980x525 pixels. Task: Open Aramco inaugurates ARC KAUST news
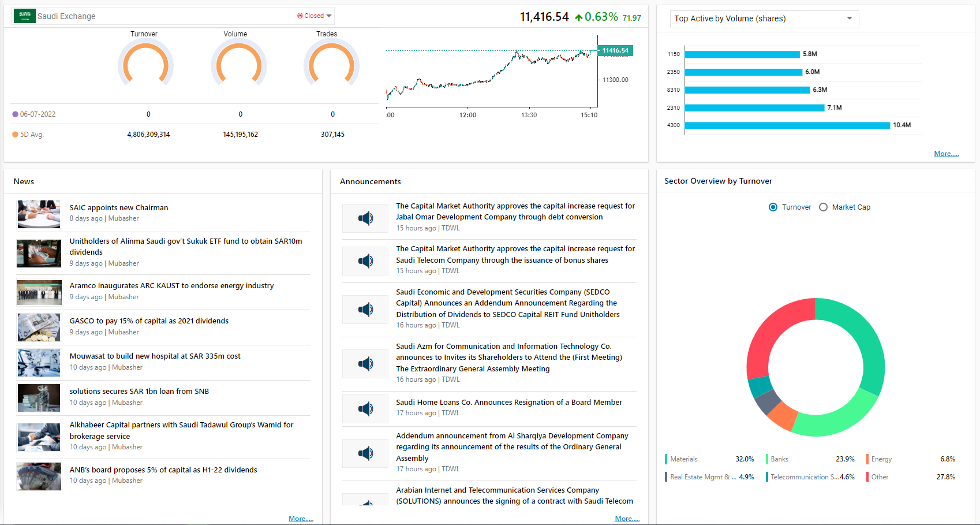(171, 286)
